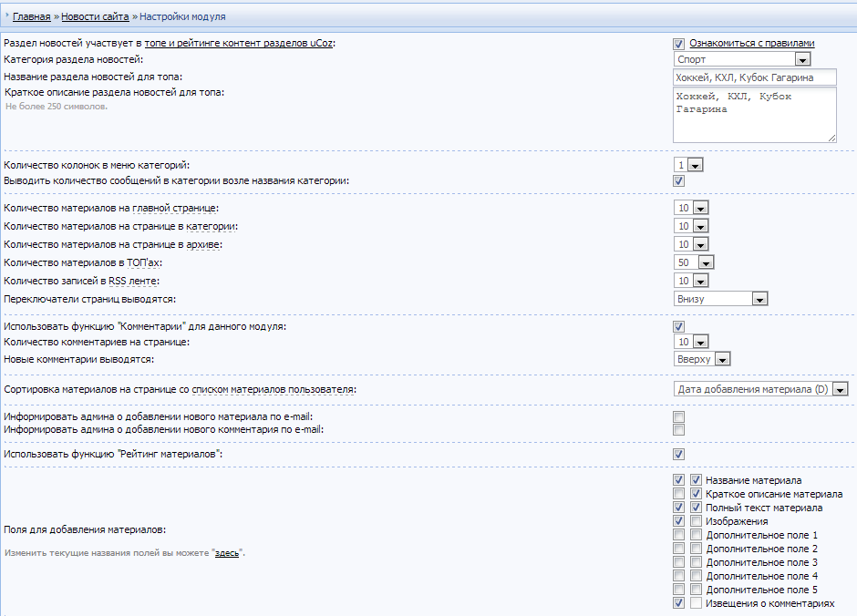Viewport: 857px width, 616px height.
Task: Uncheck the Рейтинг материалов function checkbox
Action: 678,454
